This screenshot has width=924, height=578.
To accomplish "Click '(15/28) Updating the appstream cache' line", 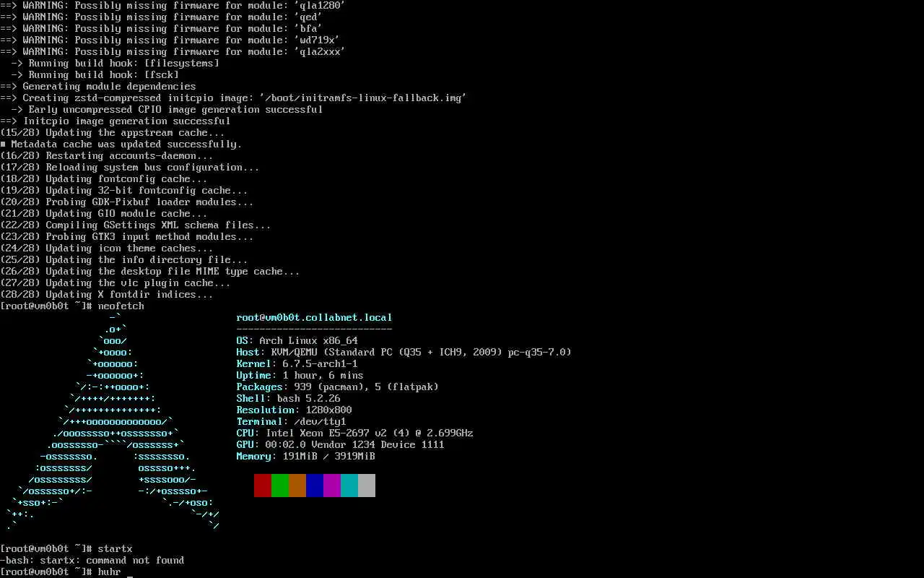I will pyautogui.click(x=113, y=133).
